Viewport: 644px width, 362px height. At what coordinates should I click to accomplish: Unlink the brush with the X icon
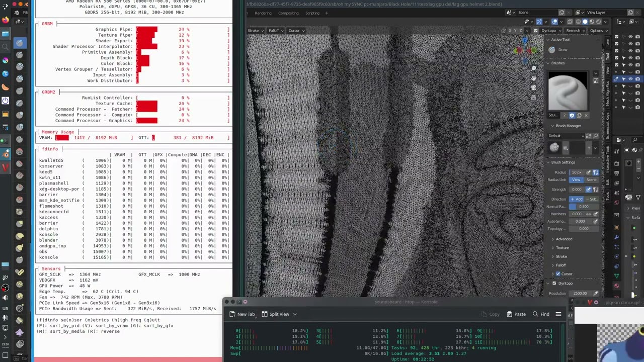[x=586, y=115]
